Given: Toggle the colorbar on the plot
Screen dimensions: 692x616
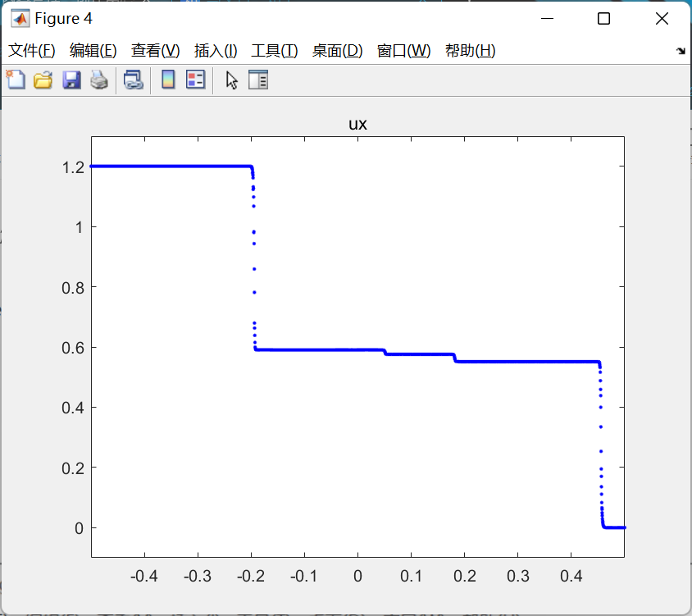Looking at the screenshot, I should pos(170,80).
